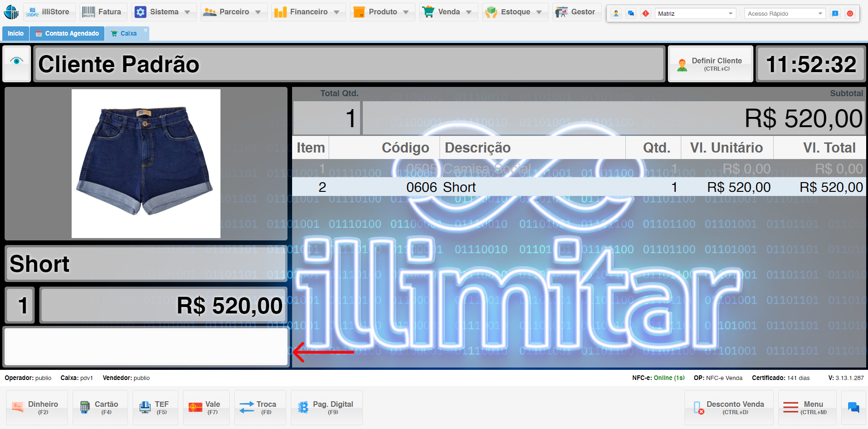Click the product code input field
868x429 pixels.
[x=146, y=347]
